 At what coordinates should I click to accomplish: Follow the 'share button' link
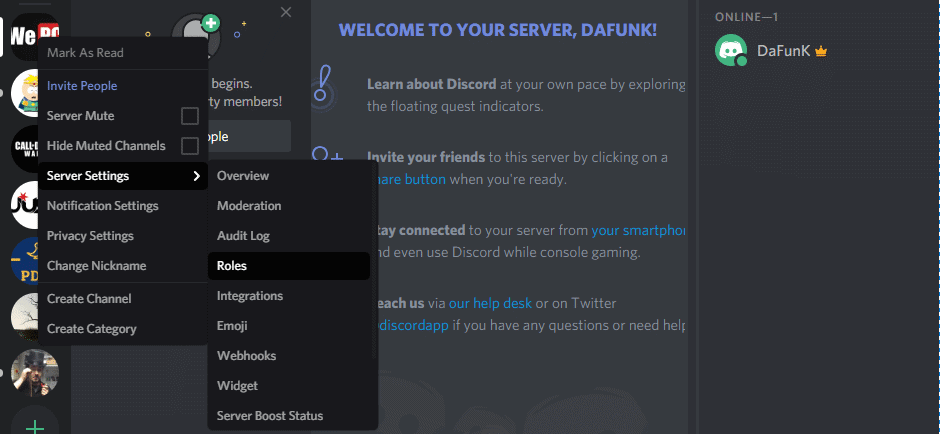pyautogui.click(x=410, y=179)
